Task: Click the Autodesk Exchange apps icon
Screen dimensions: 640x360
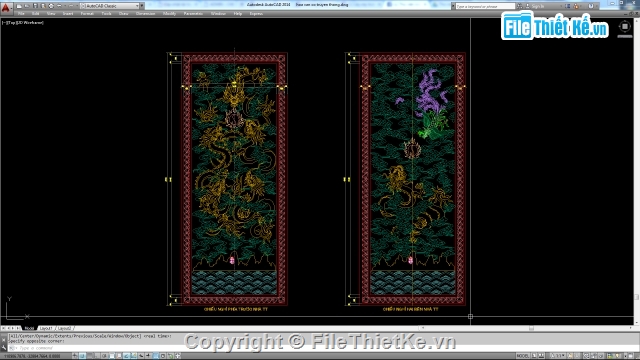Action: (x=567, y=6)
